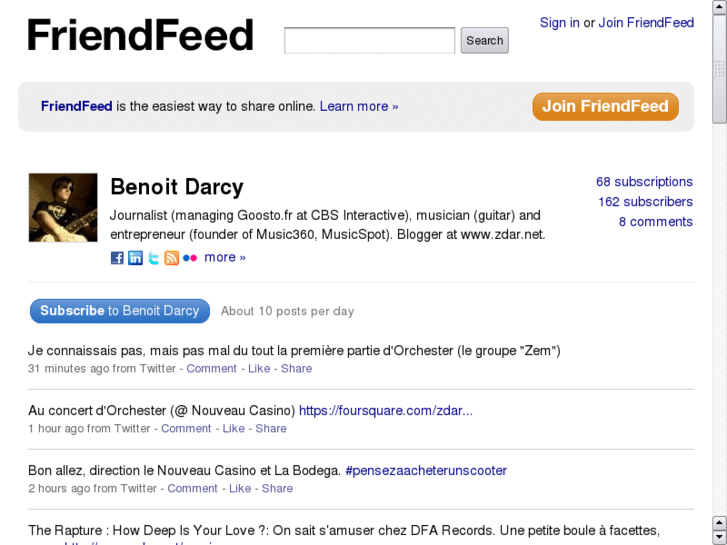Click inside the search text field
Screen dimensions: 727x545
point(369,41)
